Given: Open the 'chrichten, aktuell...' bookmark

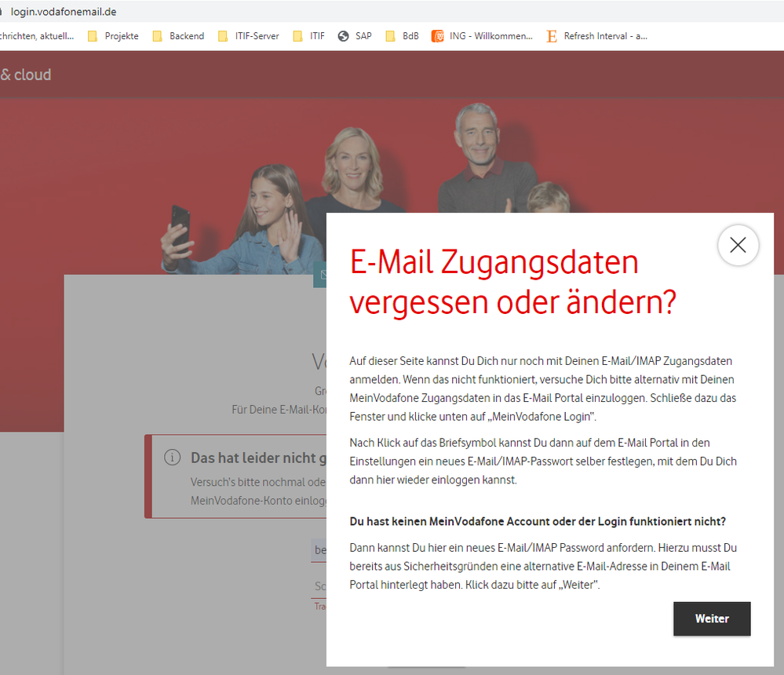Looking at the screenshot, I should pos(37,36).
